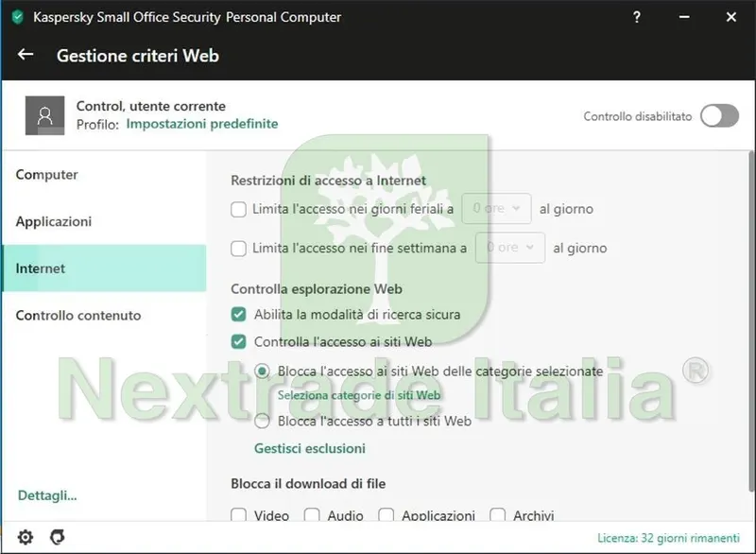This screenshot has height=554, width=756.
Task: Click the Blocca il download di file heading
Action: (x=308, y=484)
